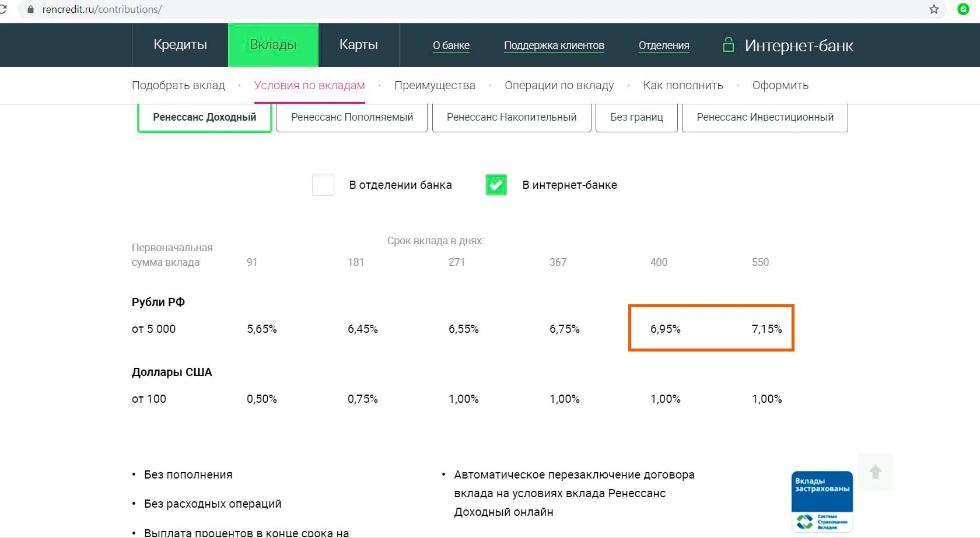Click the 400 days term header
The height and width of the screenshot is (538, 980).
click(x=659, y=262)
